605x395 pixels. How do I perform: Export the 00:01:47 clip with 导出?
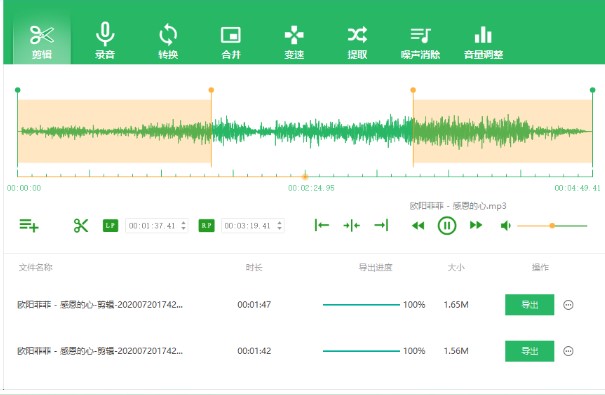(x=529, y=305)
